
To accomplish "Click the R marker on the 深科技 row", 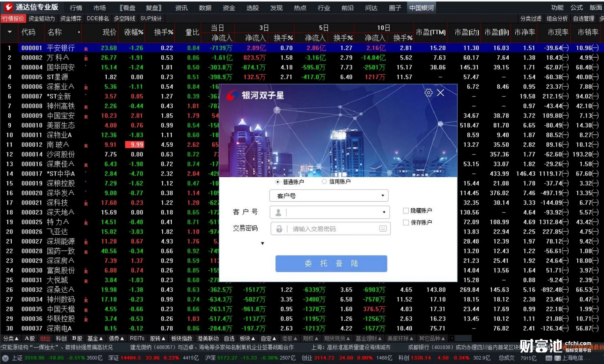I will [x=86, y=204].
